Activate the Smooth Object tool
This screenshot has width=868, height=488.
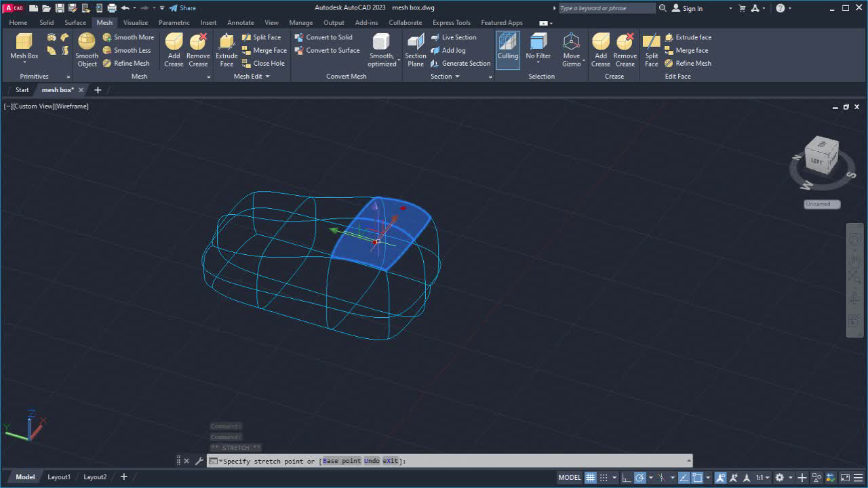click(86, 50)
